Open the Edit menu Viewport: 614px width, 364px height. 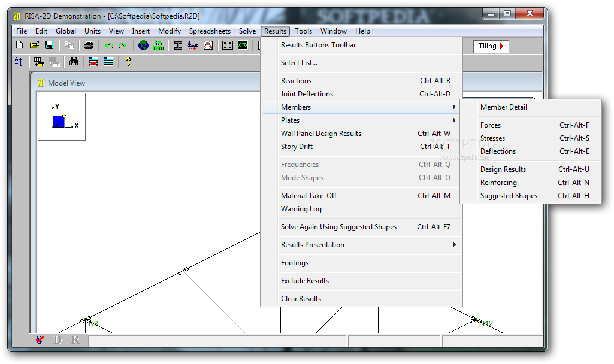[41, 31]
